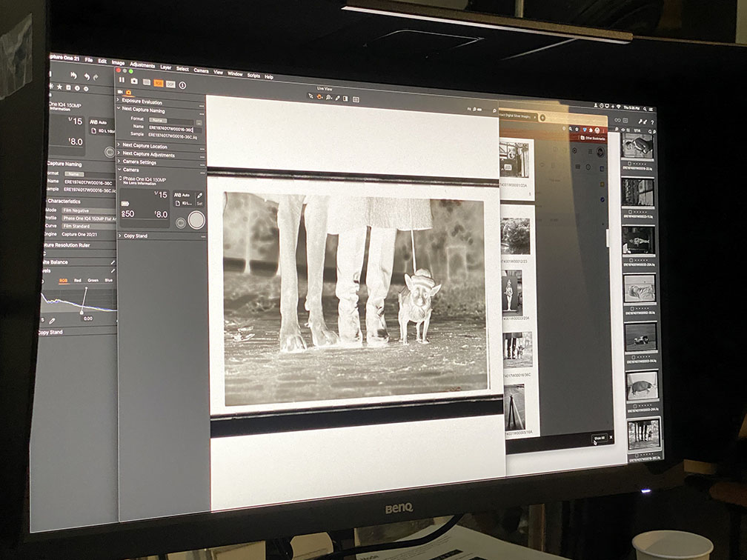Select the white balance picker in Live View toolbar
Viewport: 747px width, 560px height.
click(x=337, y=98)
